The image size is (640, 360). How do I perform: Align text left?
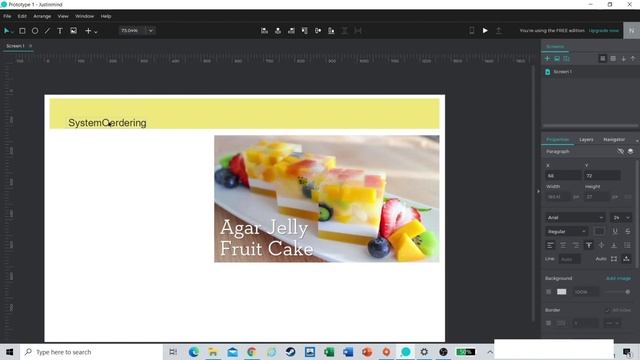pos(550,245)
